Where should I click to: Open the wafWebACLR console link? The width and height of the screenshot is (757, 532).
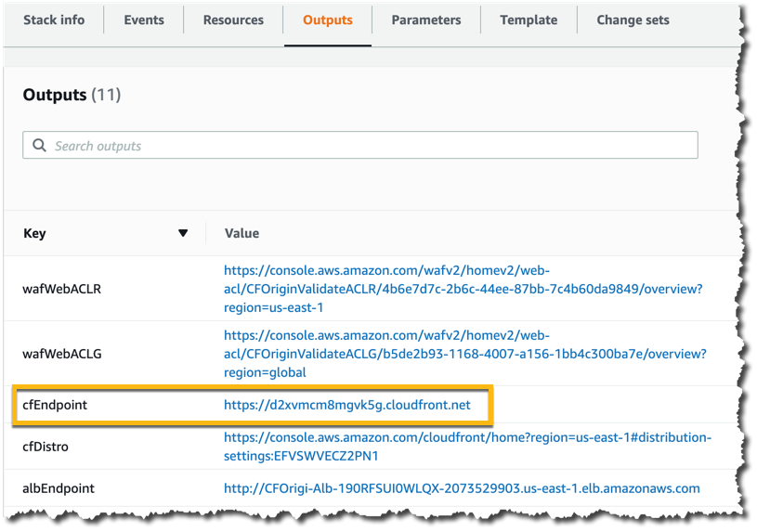[x=463, y=289]
